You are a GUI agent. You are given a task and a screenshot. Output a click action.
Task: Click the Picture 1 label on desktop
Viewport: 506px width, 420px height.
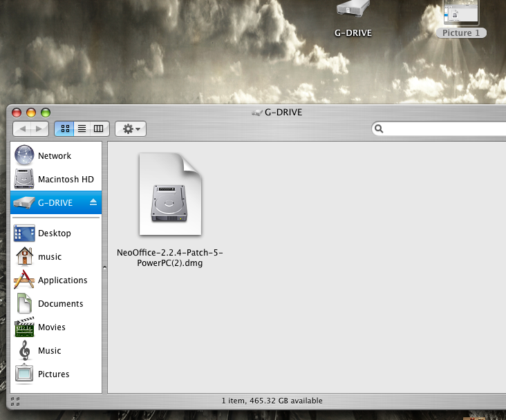[x=461, y=33]
